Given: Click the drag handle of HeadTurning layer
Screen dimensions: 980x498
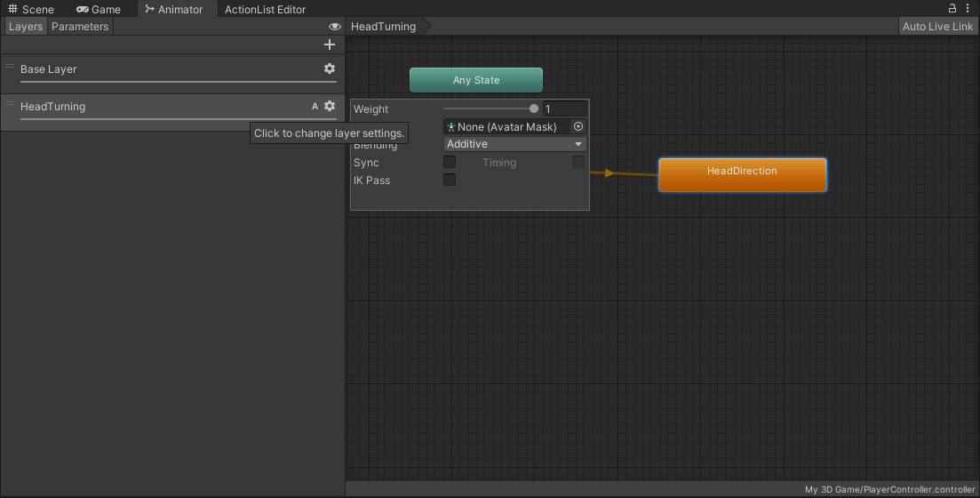Looking at the screenshot, I should pos(10,103).
